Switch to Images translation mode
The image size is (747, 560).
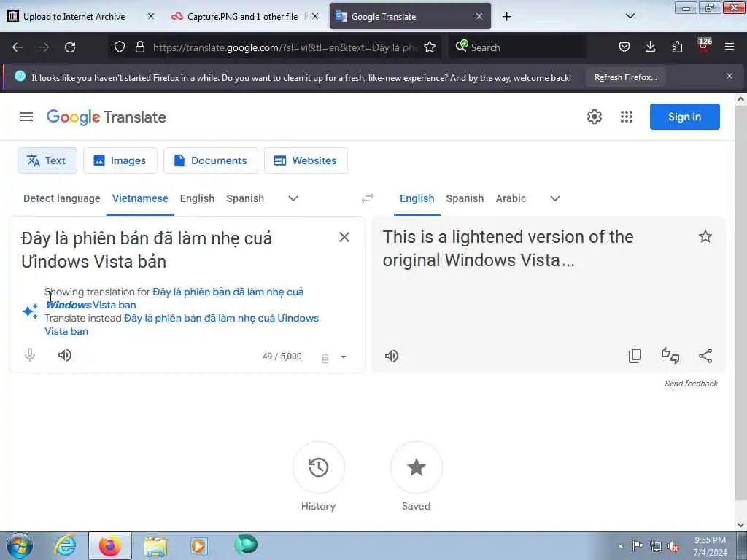coord(120,160)
